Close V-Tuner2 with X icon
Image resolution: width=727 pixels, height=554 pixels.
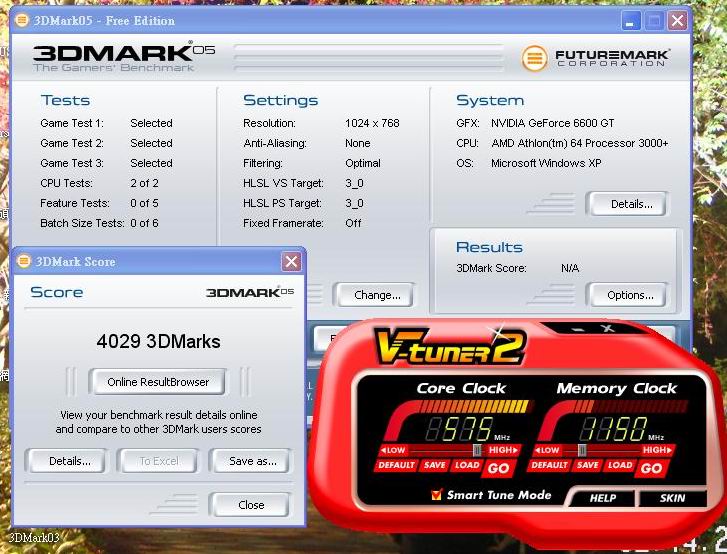pos(608,328)
